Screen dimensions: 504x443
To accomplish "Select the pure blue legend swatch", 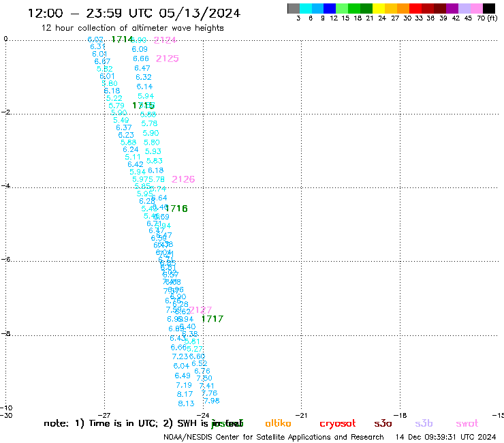I will pyautogui.click(x=330, y=8).
